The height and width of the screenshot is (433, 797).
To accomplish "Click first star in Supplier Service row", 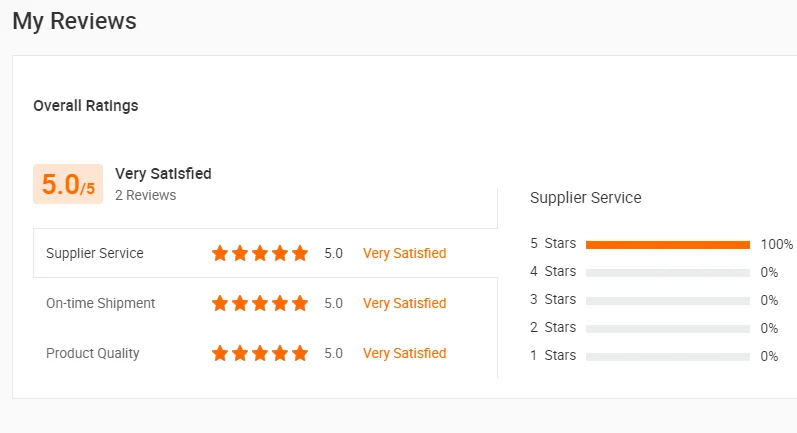I will 220,254.
